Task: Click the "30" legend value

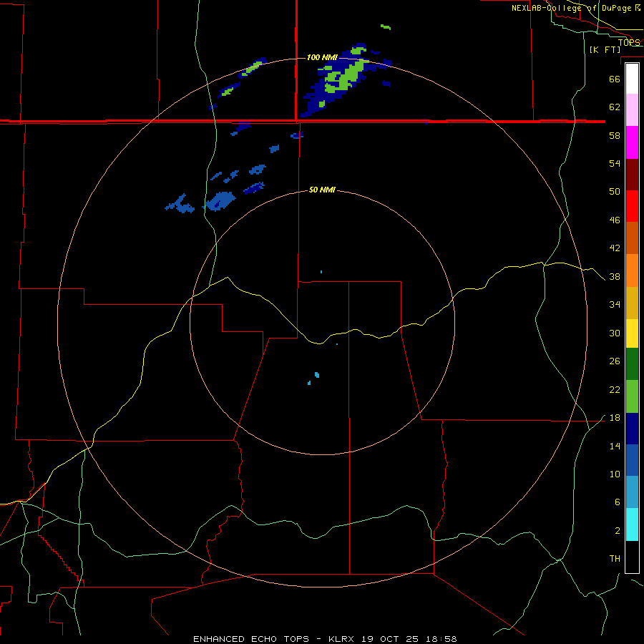Action: 615,333
